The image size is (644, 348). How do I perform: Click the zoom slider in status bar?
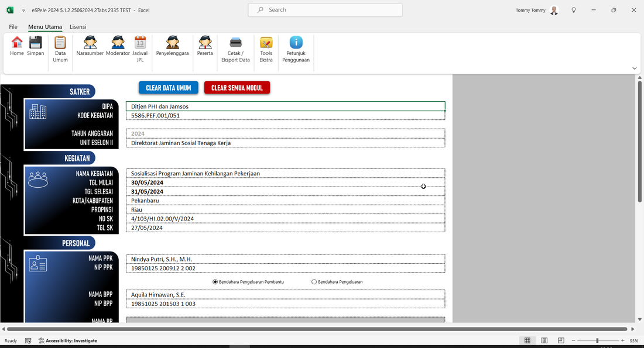pyautogui.click(x=597, y=340)
